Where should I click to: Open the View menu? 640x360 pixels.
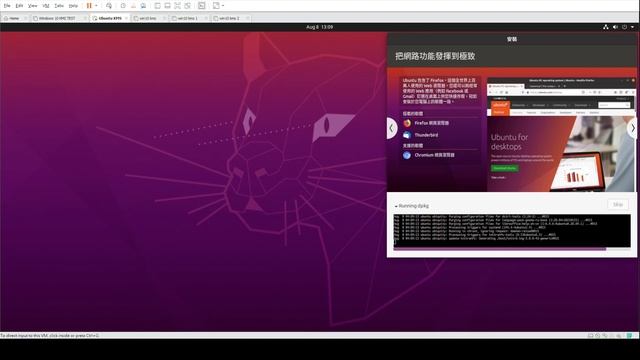tap(33, 6)
